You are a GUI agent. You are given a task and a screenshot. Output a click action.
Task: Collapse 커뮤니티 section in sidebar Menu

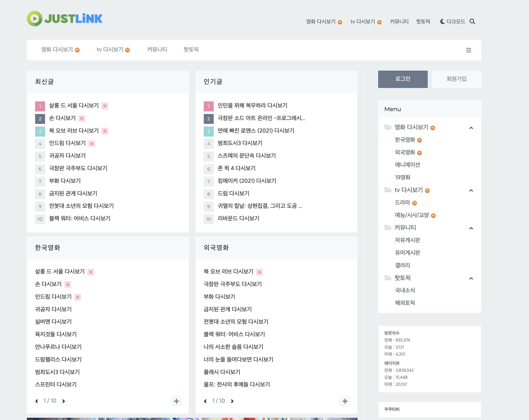coord(471,228)
